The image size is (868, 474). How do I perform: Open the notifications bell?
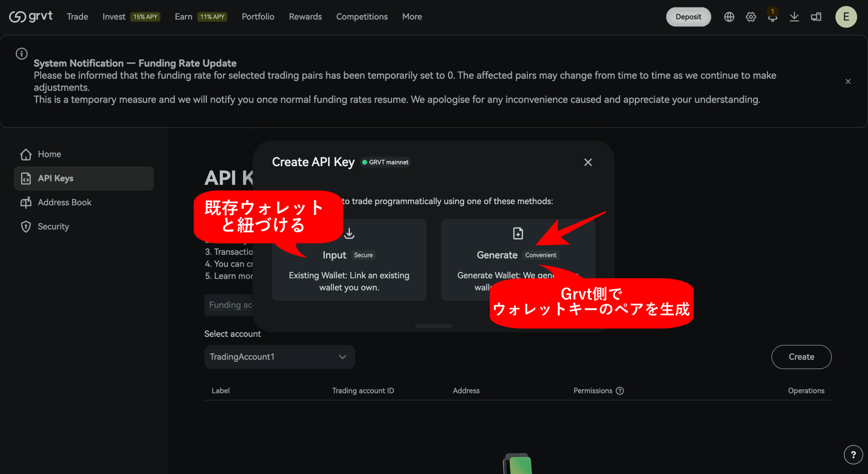(772, 17)
